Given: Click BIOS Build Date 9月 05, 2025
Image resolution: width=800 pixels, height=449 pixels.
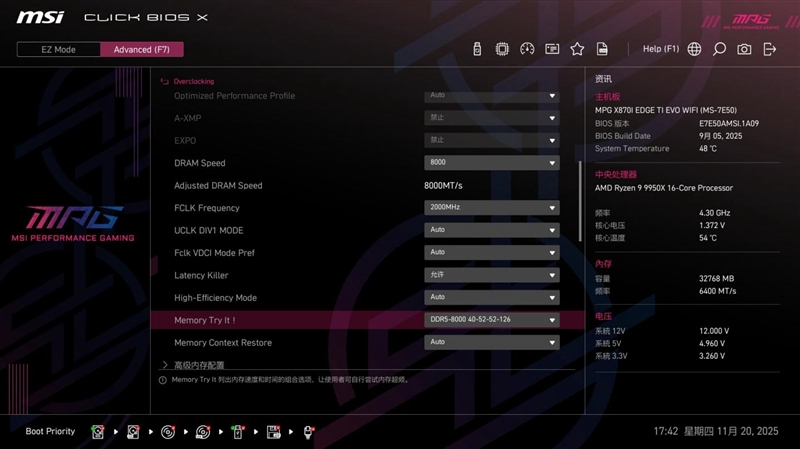Looking at the screenshot, I should 720,136.
